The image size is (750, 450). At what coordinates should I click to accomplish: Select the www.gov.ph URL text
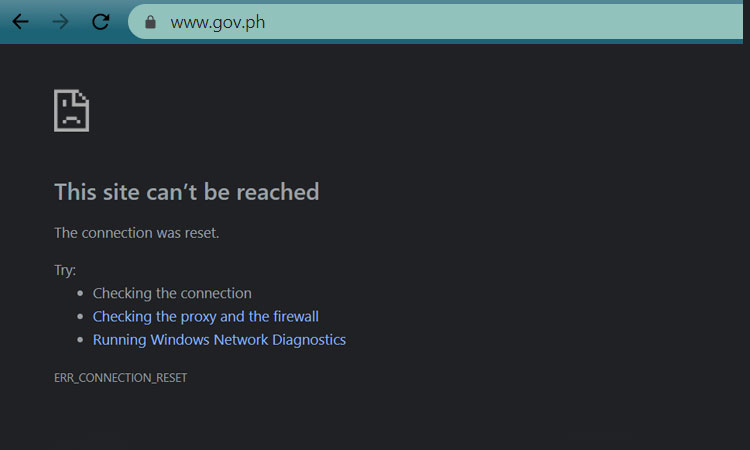coord(217,22)
